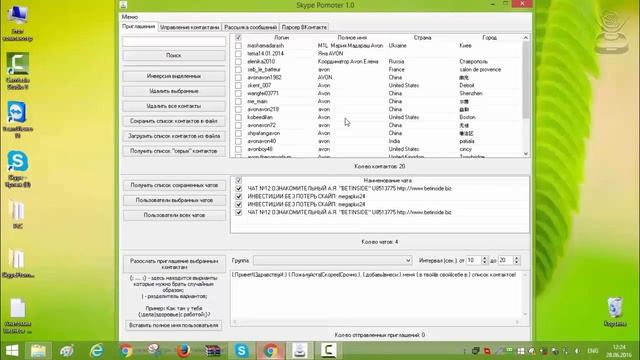Click the Удалить выбранные button
This screenshot has height=360, width=640.
[174, 91]
